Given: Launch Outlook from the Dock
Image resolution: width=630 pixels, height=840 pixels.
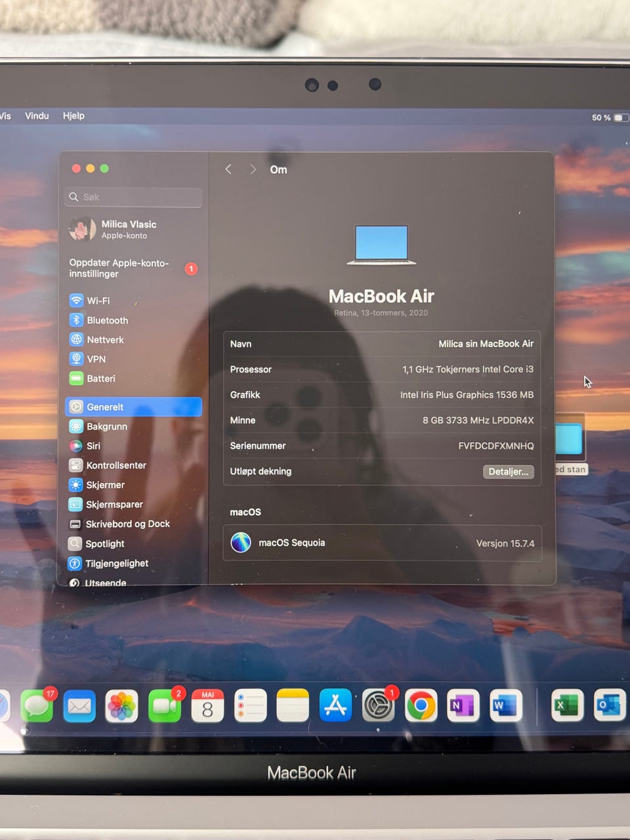Looking at the screenshot, I should pyautogui.click(x=609, y=705).
